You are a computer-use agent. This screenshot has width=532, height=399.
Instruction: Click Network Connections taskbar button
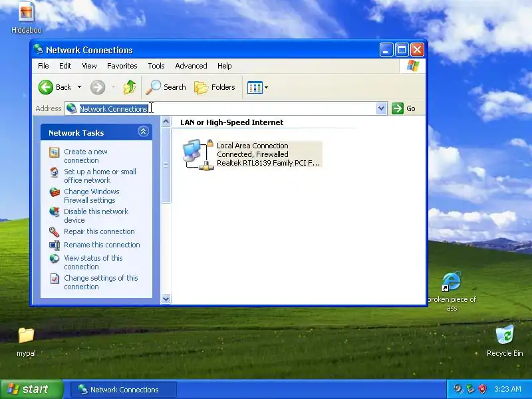coord(124,390)
